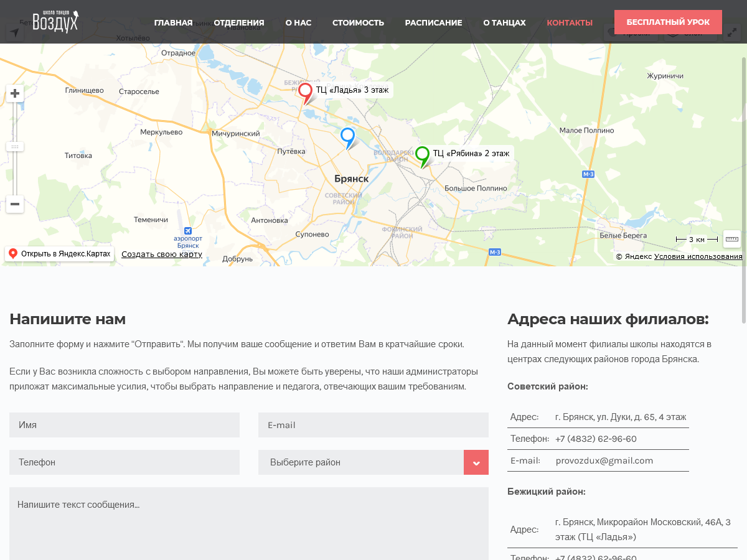Open Условия использования link
This screenshot has width=747, height=560.
(x=698, y=256)
